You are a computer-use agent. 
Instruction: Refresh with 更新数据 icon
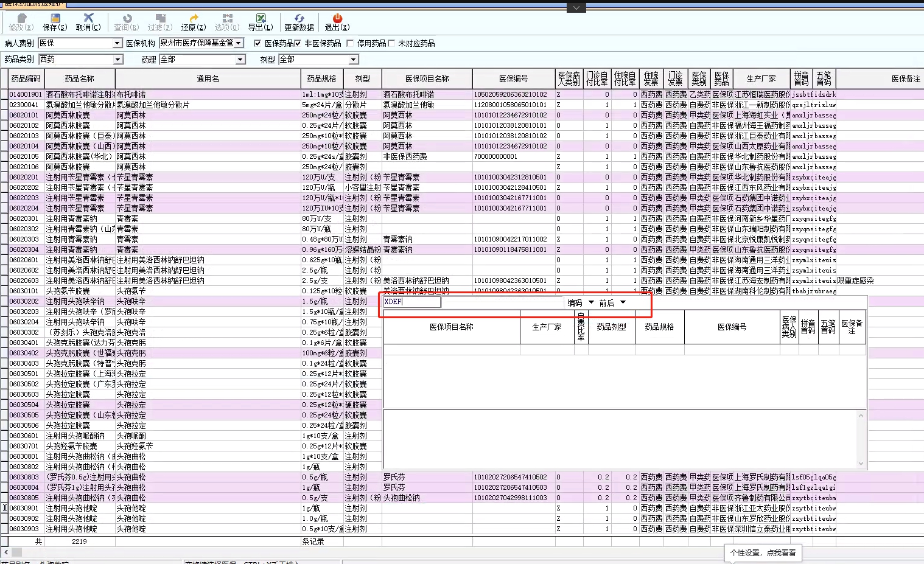coord(299,23)
